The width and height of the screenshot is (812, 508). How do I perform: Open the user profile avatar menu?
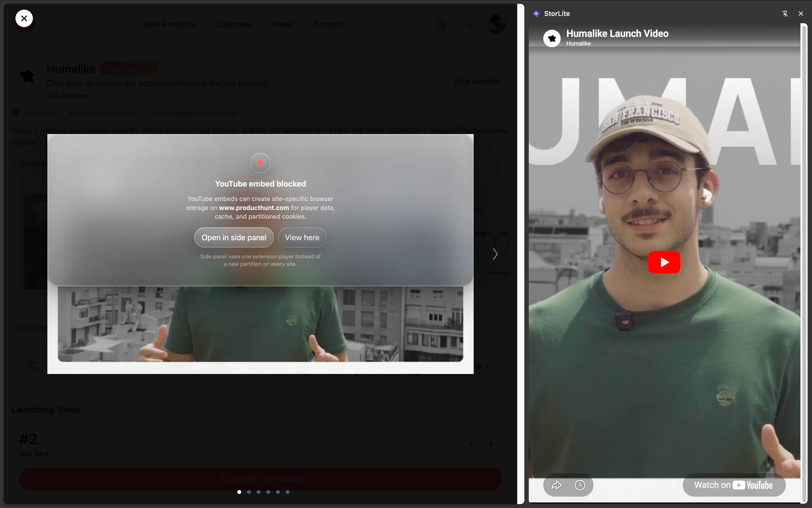coord(496,24)
